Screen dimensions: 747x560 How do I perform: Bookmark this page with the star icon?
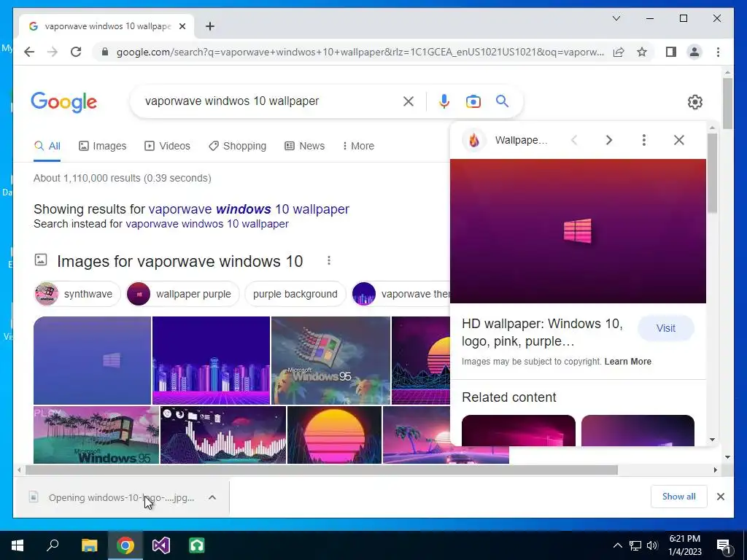point(642,52)
